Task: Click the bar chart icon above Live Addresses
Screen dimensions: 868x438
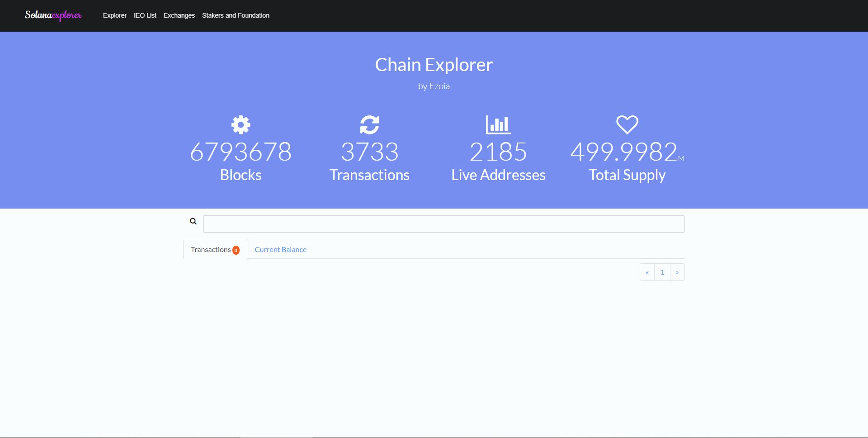Action: tap(498, 124)
